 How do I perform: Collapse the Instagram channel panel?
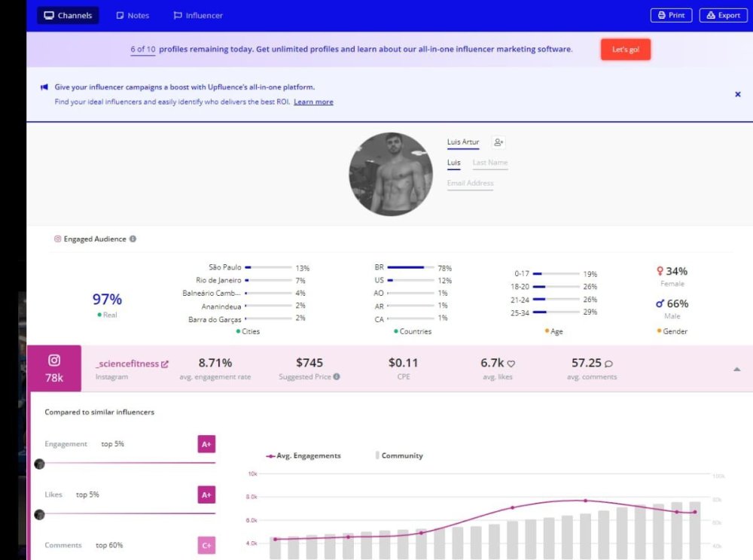coord(736,369)
